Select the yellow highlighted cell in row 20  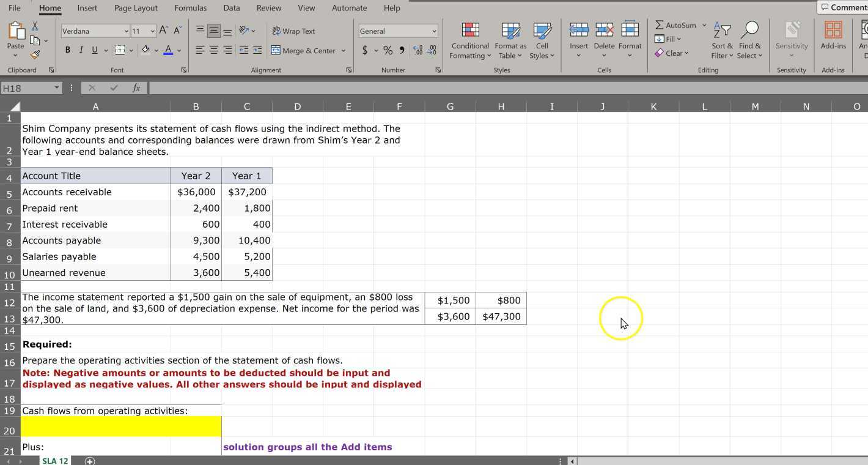pyautogui.click(x=120, y=426)
